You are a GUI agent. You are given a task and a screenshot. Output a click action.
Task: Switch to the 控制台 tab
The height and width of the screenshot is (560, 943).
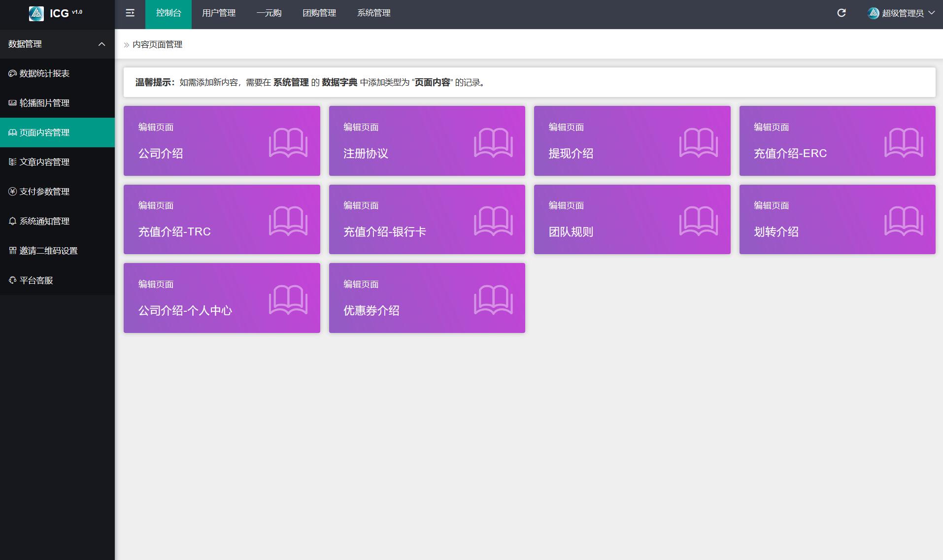(168, 13)
